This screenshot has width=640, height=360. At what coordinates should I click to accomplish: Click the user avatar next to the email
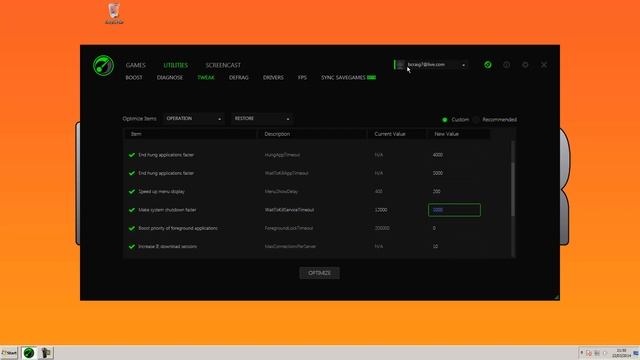point(400,65)
